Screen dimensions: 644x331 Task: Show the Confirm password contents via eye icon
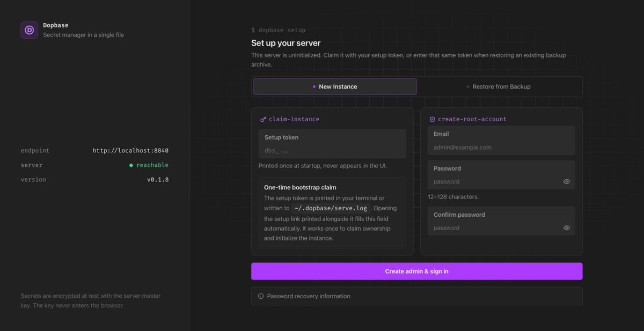coord(567,227)
